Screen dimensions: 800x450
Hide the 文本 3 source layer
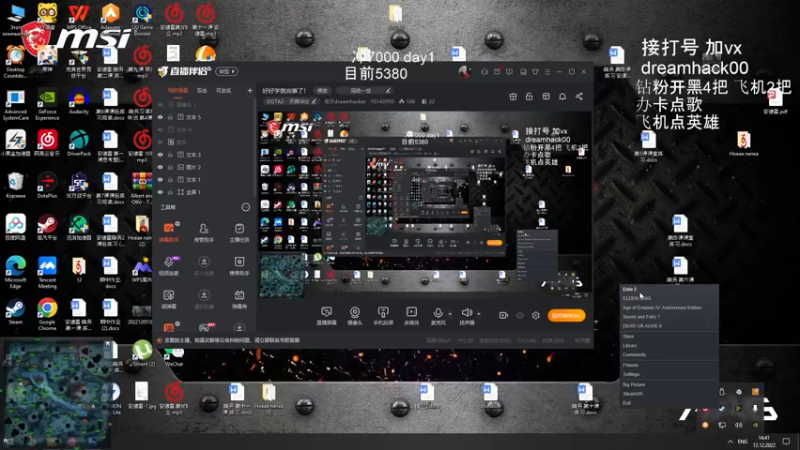click(x=160, y=155)
